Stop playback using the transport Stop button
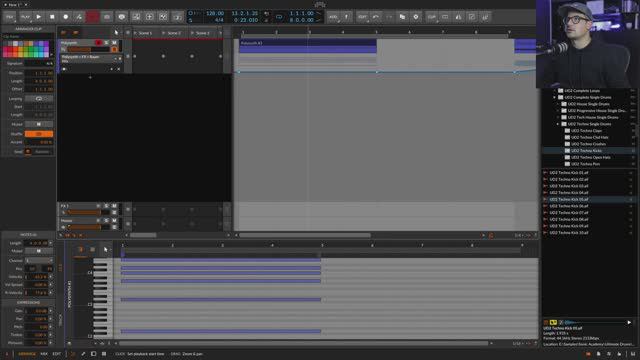 (52, 17)
